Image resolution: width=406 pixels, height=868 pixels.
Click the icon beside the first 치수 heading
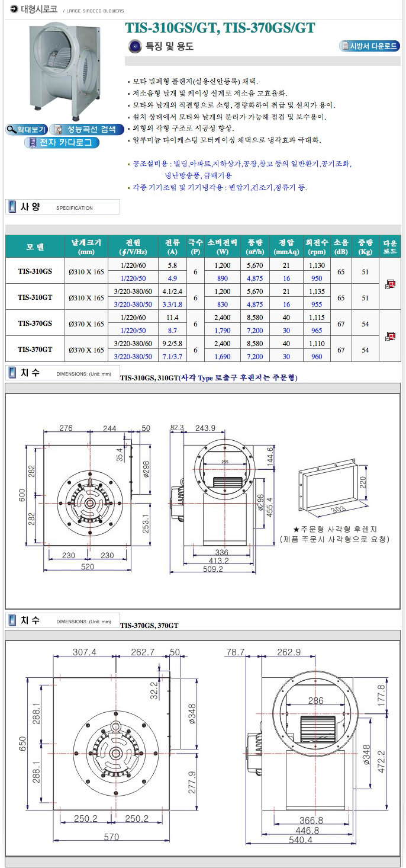tap(12, 373)
